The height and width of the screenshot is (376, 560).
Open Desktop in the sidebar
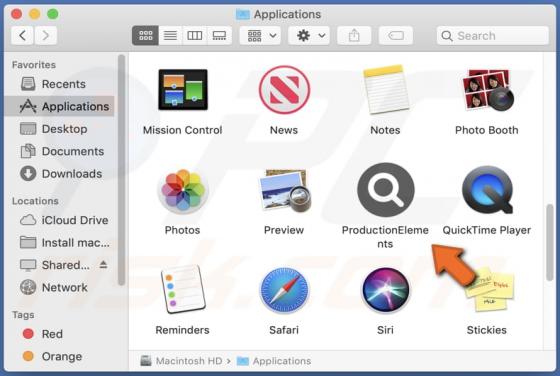pyautogui.click(x=60, y=129)
